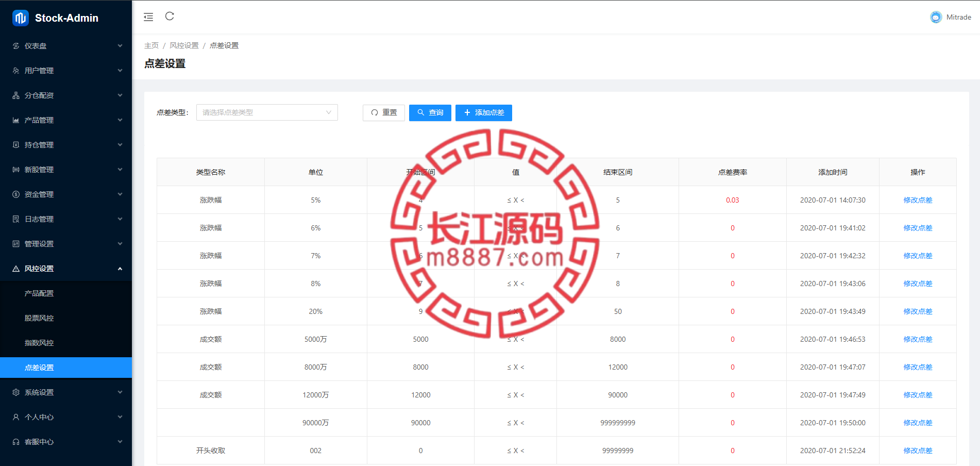Click 修改点差 for the 8000万 row
The width and height of the screenshot is (980, 466).
click(918, 367)
